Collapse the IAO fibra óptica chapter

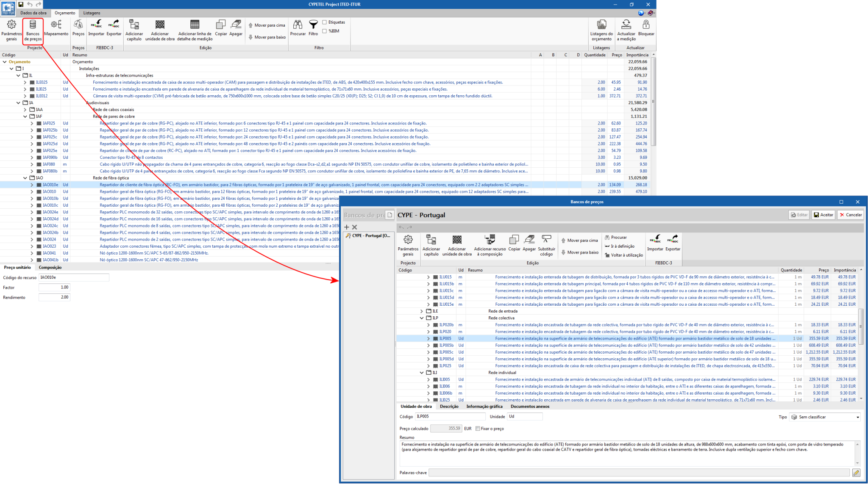pyautogui.click(x=25, y=178)
